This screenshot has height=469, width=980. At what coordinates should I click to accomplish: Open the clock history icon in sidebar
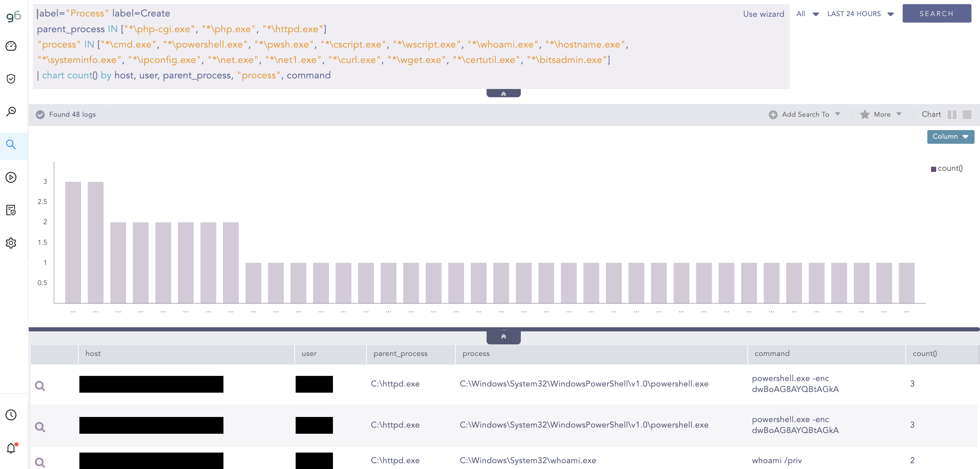coord(11,415)
